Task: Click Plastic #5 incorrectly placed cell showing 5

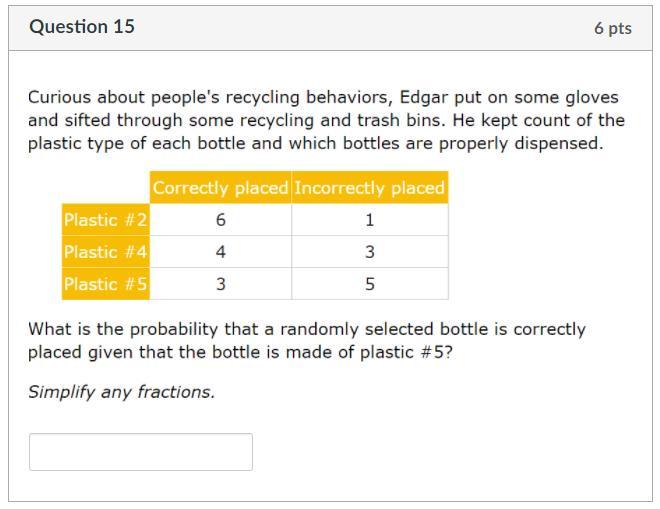Action: (369, 284)
